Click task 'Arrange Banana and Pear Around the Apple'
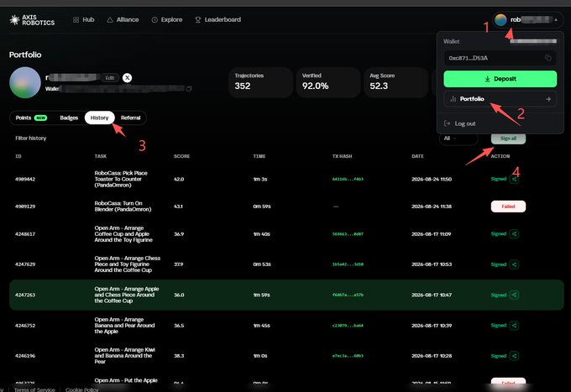Image resolution: width=571 pixels, height=392 pixels. (x=124, y=326)
